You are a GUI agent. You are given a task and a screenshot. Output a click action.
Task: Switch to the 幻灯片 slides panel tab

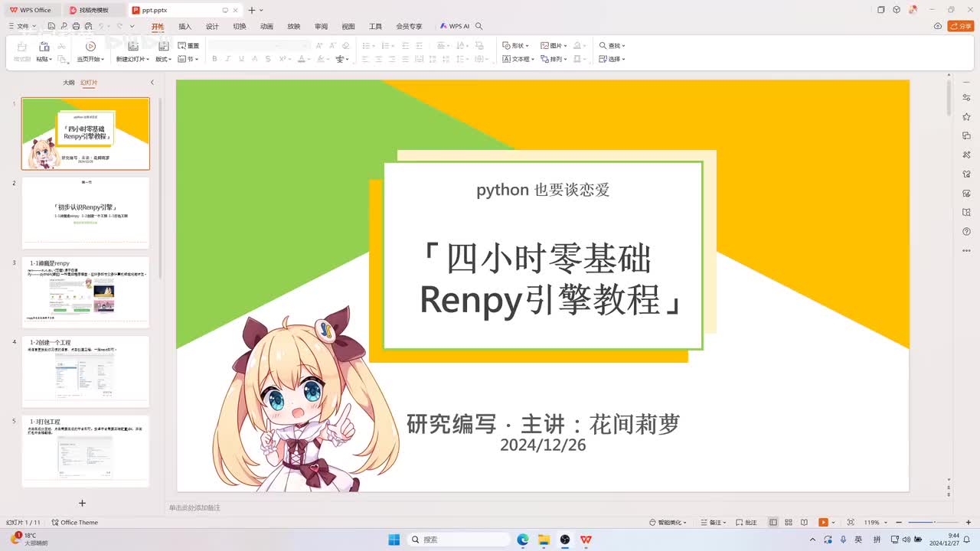(89, 83)
